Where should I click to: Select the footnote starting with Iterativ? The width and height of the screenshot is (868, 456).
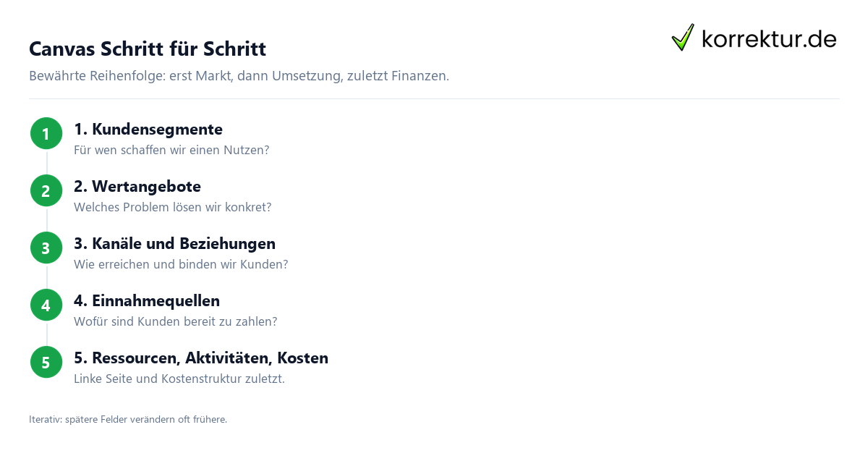coord(128,419)
